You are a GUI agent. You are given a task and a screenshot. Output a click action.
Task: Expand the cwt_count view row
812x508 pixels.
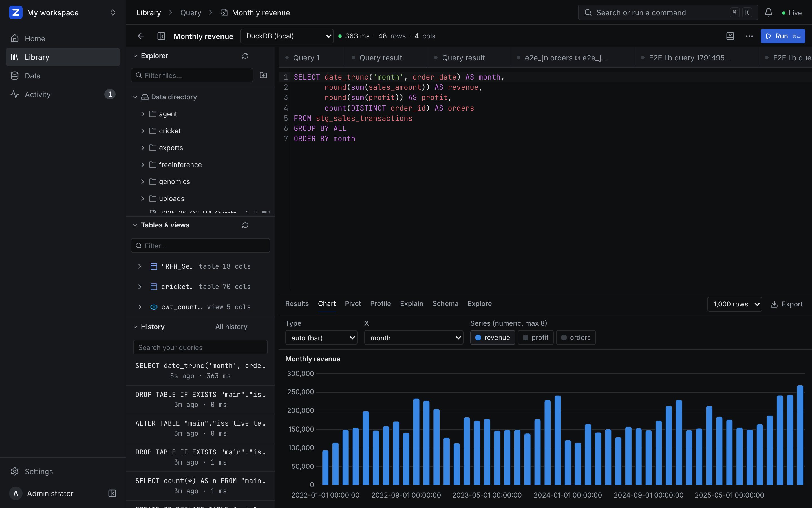pyautogui.click(x=140, y=307)
